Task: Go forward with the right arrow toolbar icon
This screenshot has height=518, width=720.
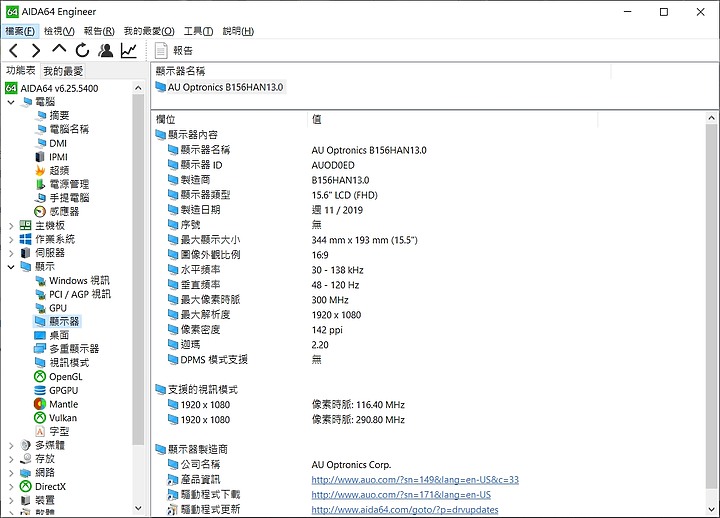Action: pyautogui.click(x=36, y=51)
